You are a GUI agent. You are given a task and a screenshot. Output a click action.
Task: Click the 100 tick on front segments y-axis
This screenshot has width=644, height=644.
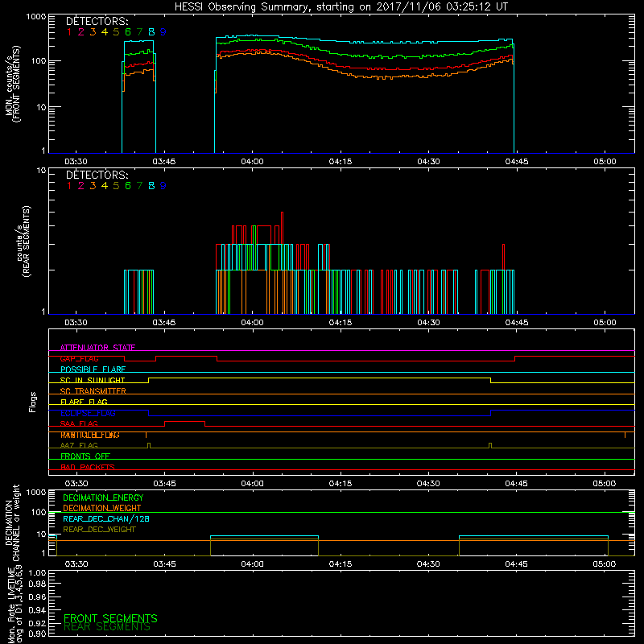tap(38, 61)
